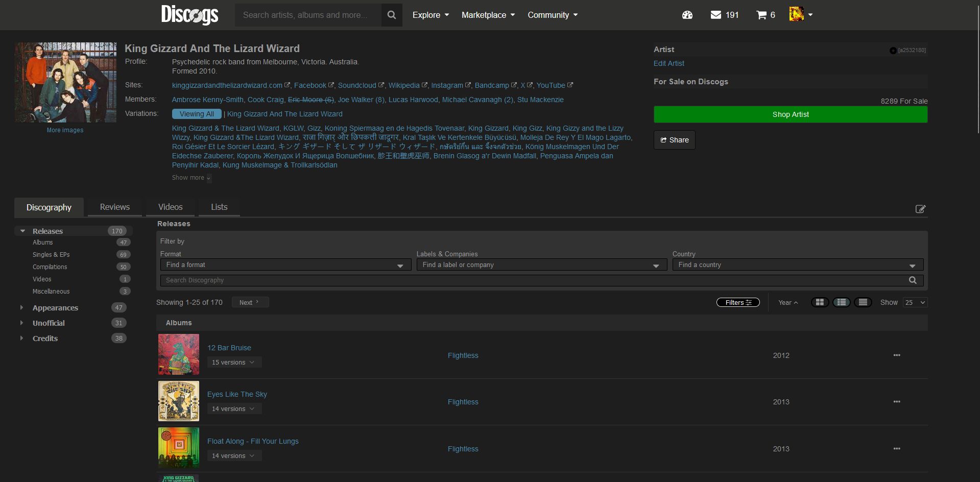Viewport: 980px width, 482px height.
Task: Open the Find a country dropdown
Action: 798,265
